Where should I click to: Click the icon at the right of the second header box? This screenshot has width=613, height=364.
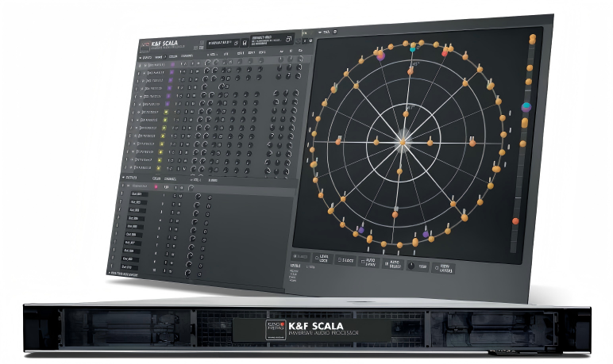coord(289,39)
